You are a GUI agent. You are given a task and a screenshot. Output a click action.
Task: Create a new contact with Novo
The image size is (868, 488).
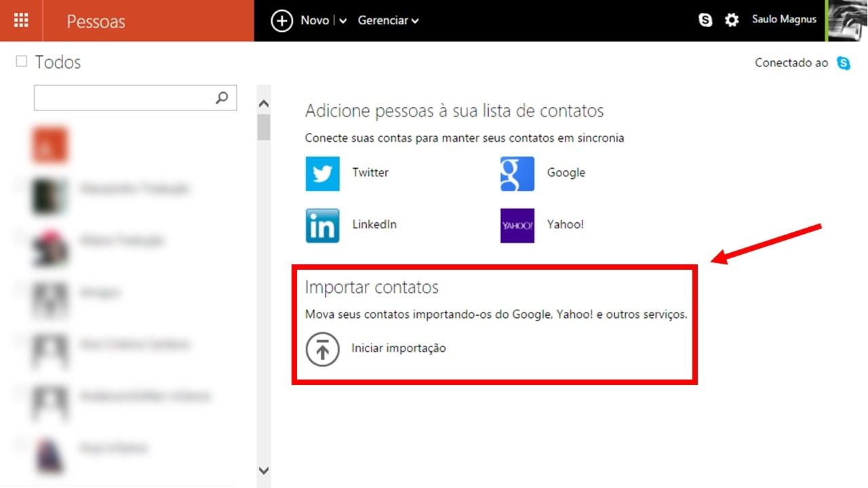[315, 20]
